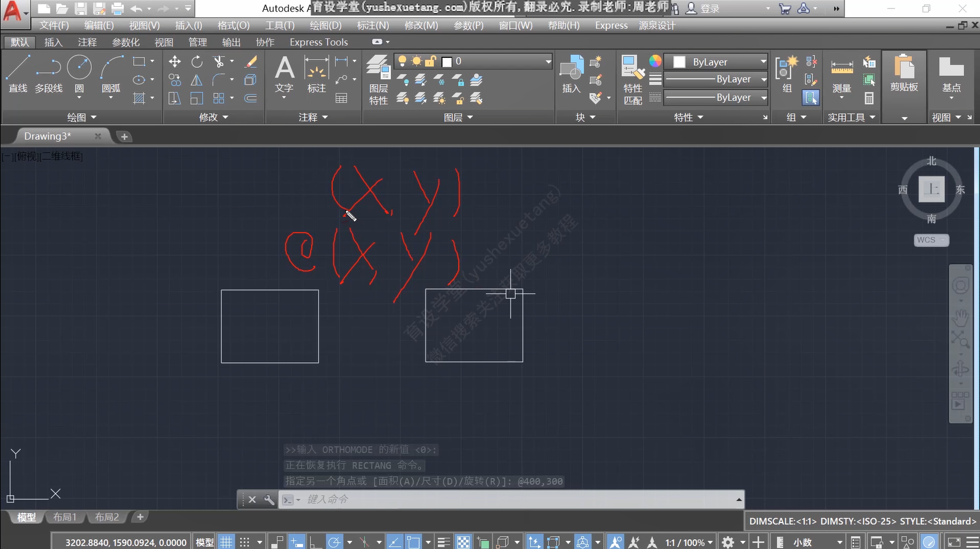Select the Circle (圆) drawing tool
980x549 pixels.
(x=80, y=74)
